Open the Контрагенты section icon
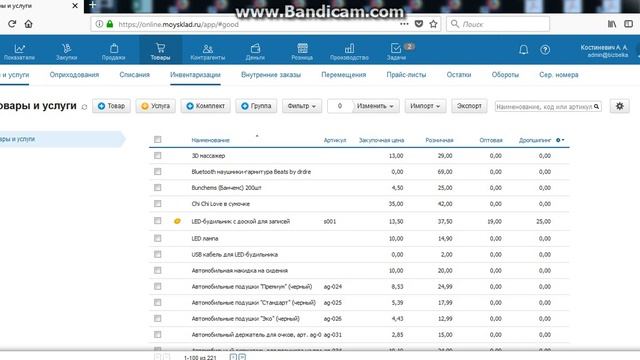 (207, 49)
